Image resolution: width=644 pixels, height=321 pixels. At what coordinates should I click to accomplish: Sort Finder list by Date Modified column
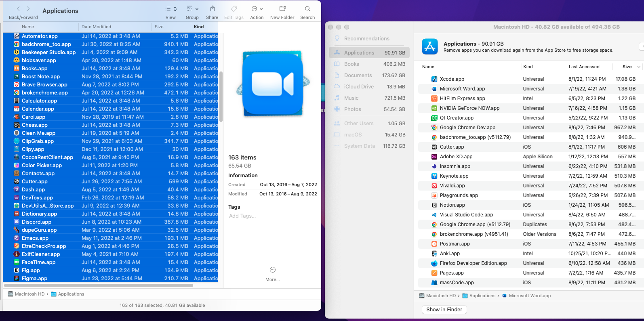coord(96,27)
